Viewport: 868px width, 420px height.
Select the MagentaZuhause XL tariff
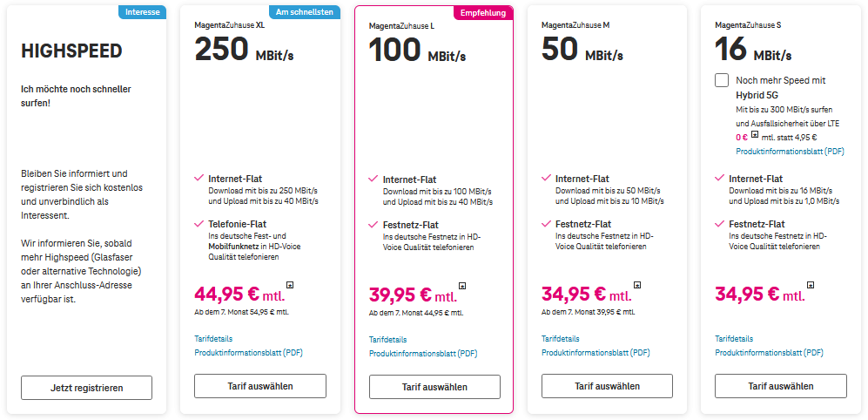click(x=260, y=386)
